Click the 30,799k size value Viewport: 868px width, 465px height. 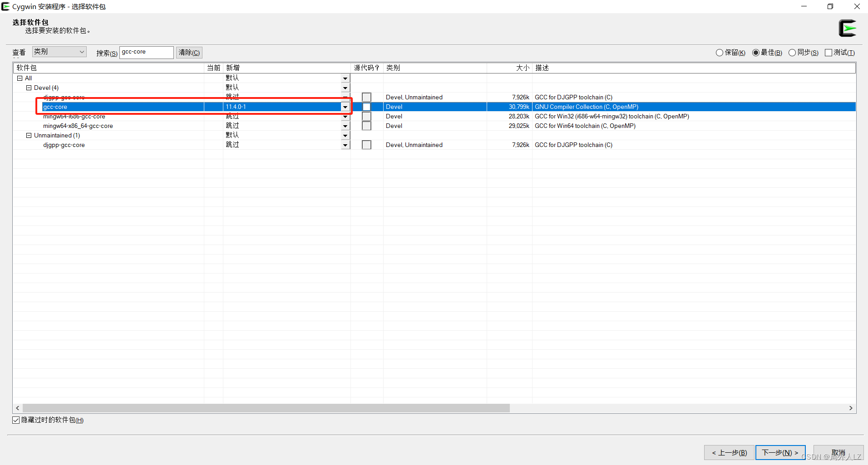point(519,107)
